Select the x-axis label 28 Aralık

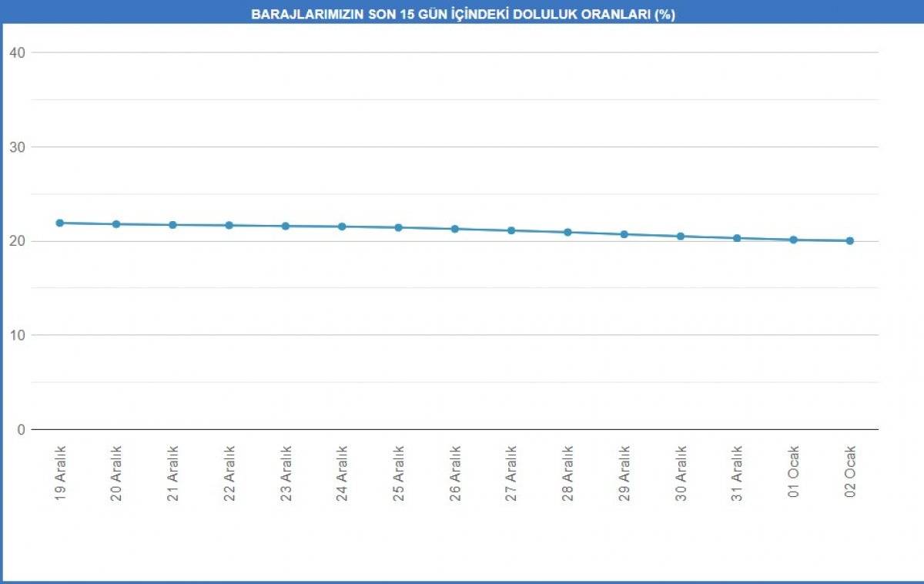(x=567, y=474)
